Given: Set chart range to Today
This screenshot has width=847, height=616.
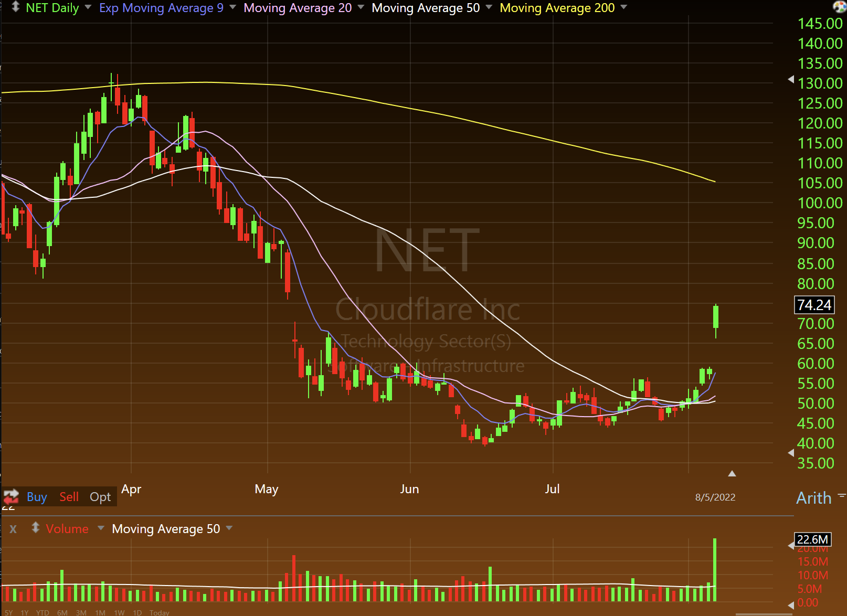Looking at the screenshot, I should click(x=160, y=612).
